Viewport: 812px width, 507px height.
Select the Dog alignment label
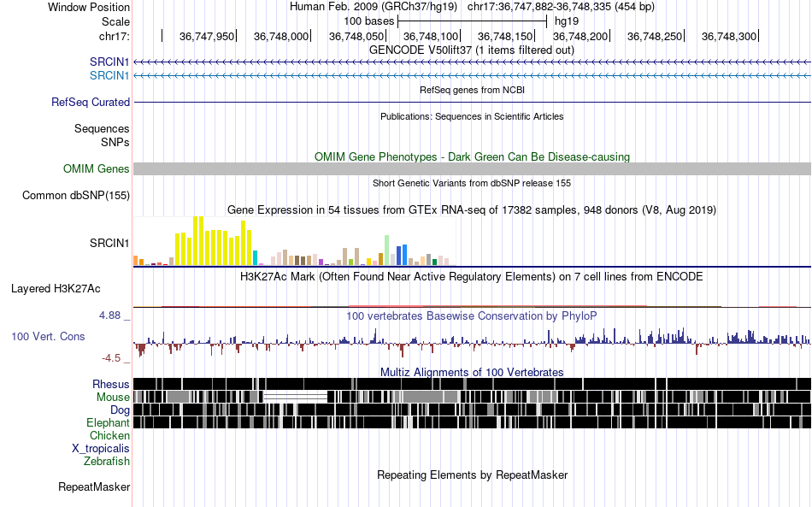coord(120,410)
